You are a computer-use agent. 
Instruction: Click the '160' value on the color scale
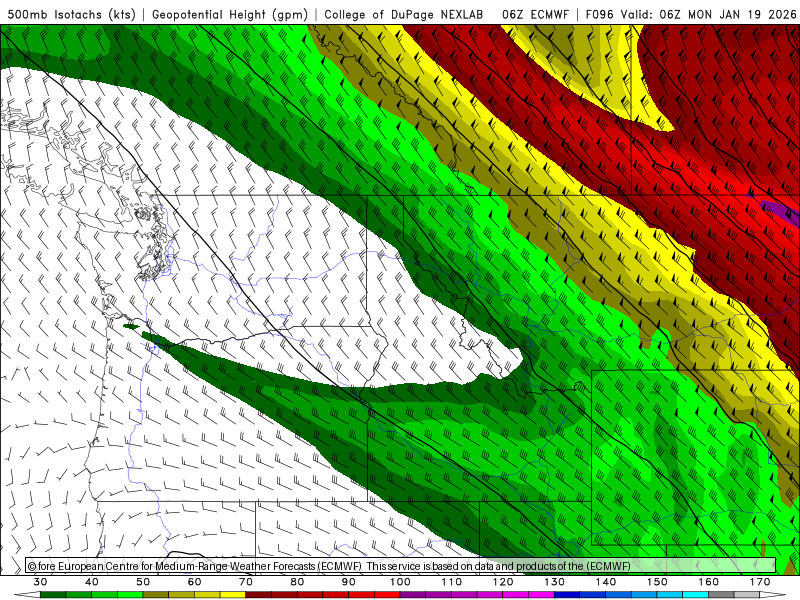pos(709,582)
